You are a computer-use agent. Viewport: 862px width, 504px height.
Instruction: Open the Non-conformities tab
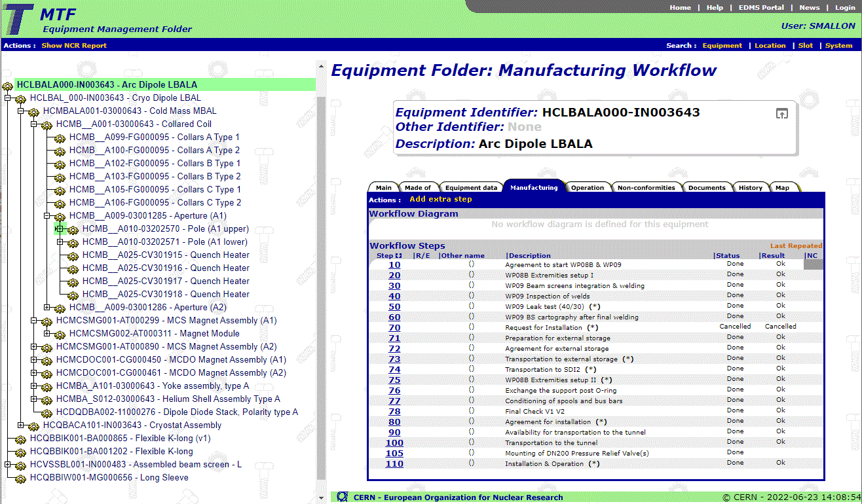646,188
